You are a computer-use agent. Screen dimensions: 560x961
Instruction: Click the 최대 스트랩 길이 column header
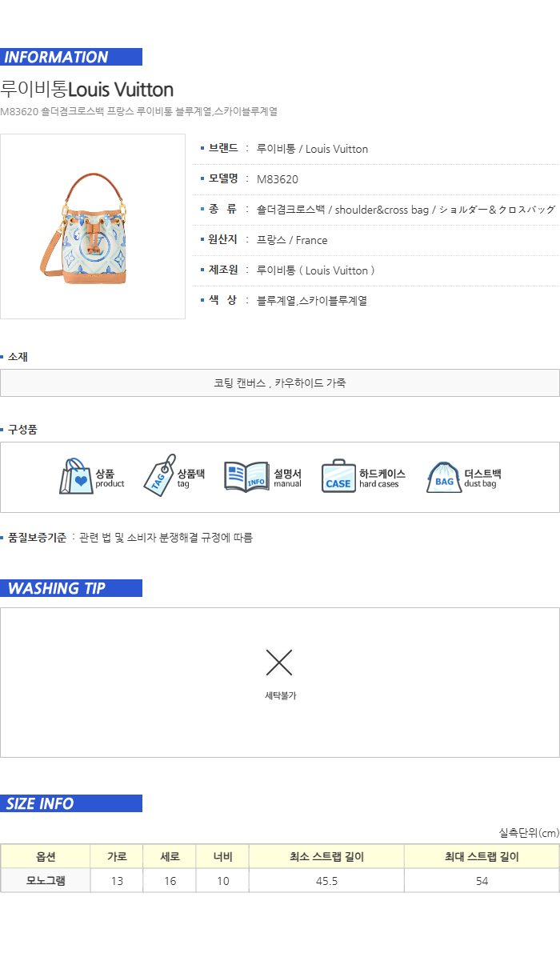point(482,857)
